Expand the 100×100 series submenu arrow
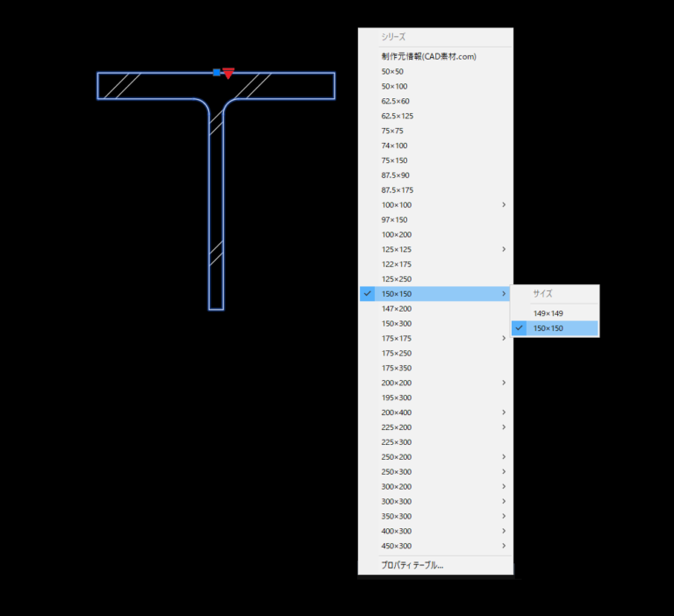Image resolution: width=674 pixels, height=616 pixels. coord(503,205)
